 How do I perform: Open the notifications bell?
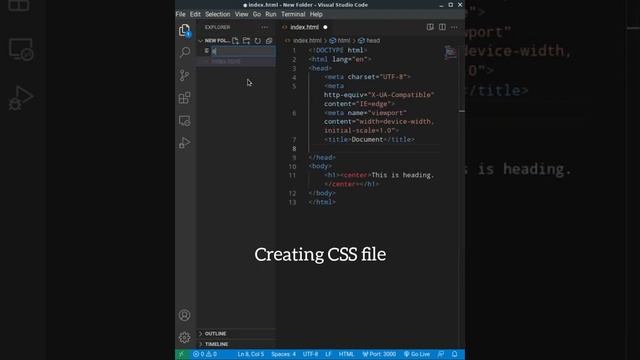point(454,354)
